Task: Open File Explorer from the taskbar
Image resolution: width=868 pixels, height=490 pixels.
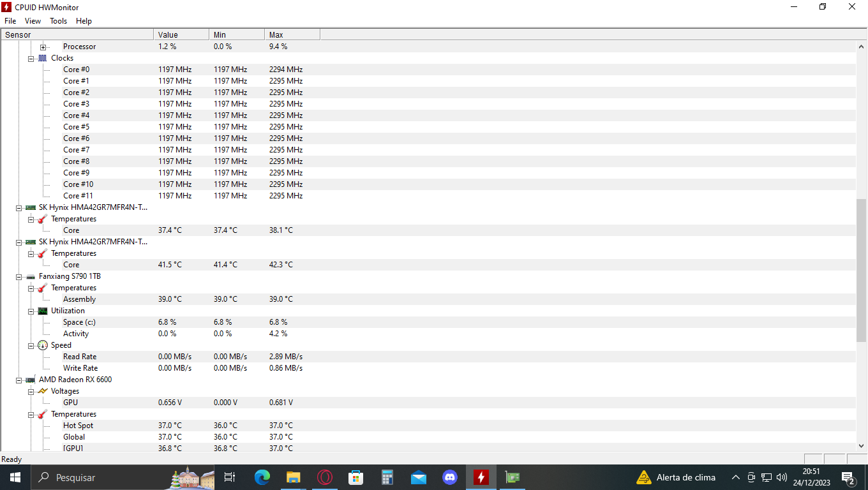Action: [294, 477]
